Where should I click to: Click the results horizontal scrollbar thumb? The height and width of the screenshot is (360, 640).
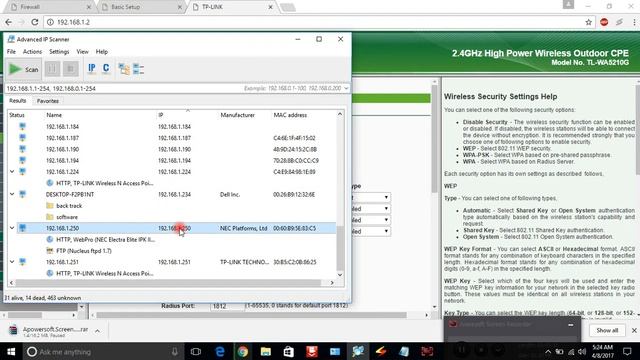click(x=168, y=282)
